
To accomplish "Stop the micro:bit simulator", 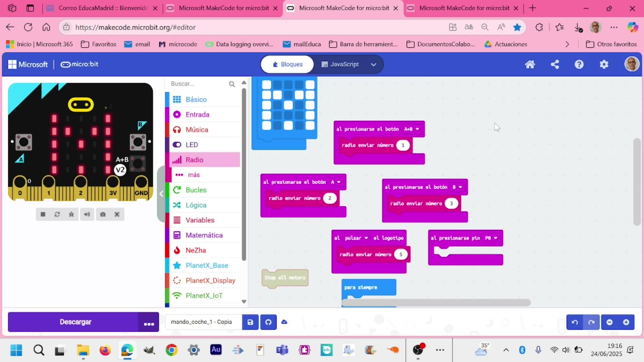I will coord(43,215).
